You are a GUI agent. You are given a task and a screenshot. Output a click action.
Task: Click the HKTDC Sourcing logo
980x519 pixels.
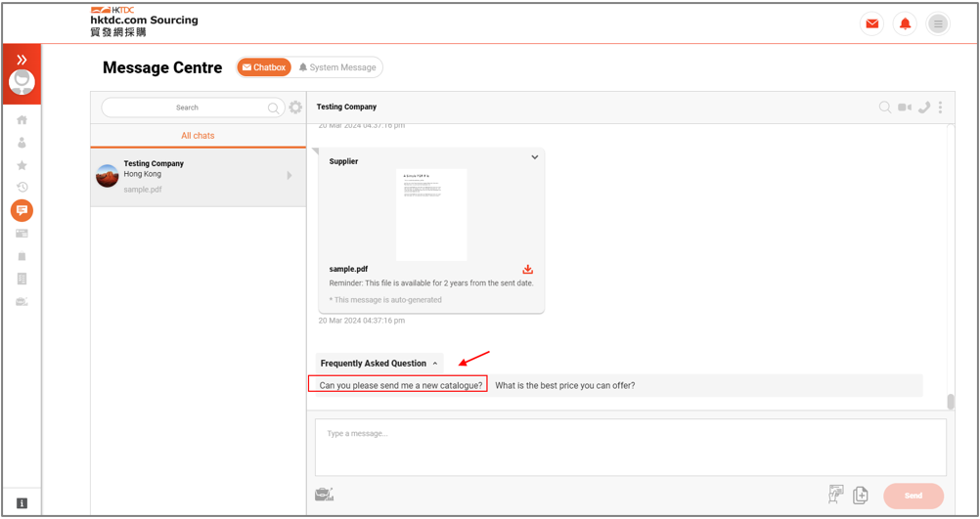click(x=145, y=22)
